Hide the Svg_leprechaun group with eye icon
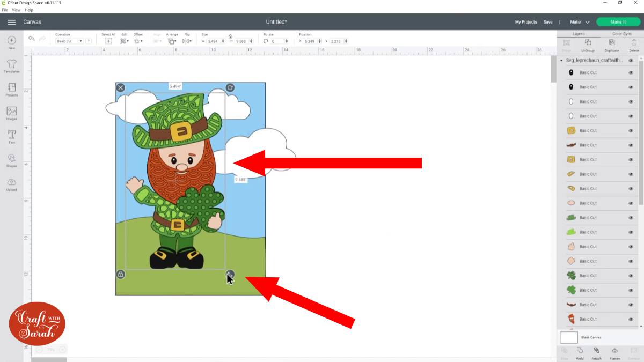The image size is (644, 362). click(x=631, y=61)
